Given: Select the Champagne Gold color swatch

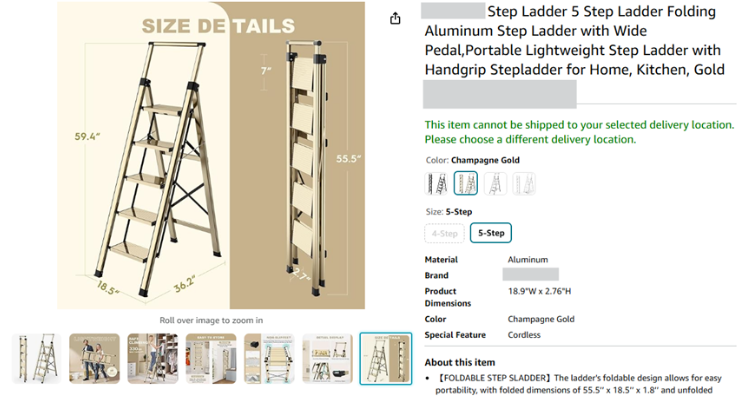Looking at the screenshot, I should (x=466, y=183).
